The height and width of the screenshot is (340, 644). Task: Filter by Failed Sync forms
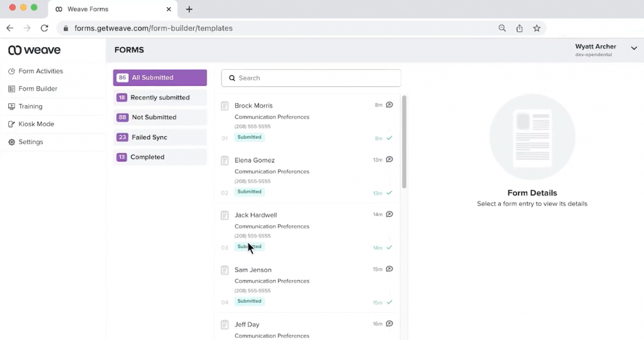[160, 137]
